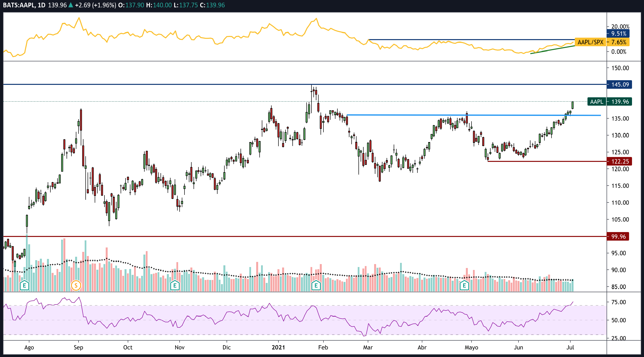Select the yellow AAPL/SPX 7.65% label
Image resolution: width=644 pixels, height=357 pixels.
(x=602, y=42)
